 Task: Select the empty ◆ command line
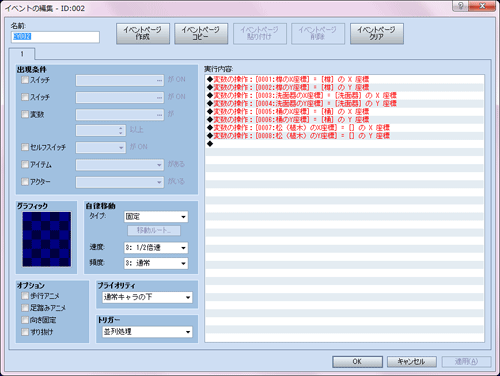[x=344, y=144]
